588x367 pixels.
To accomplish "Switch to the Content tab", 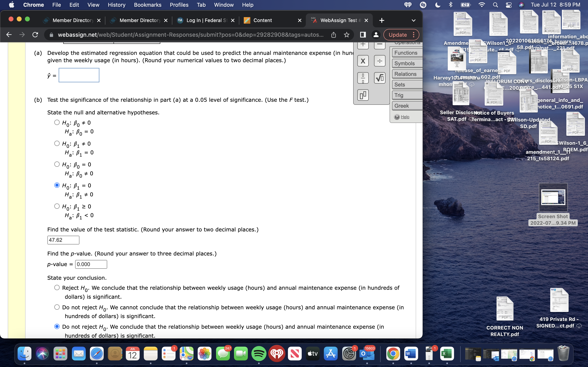I will click(262, 20).
